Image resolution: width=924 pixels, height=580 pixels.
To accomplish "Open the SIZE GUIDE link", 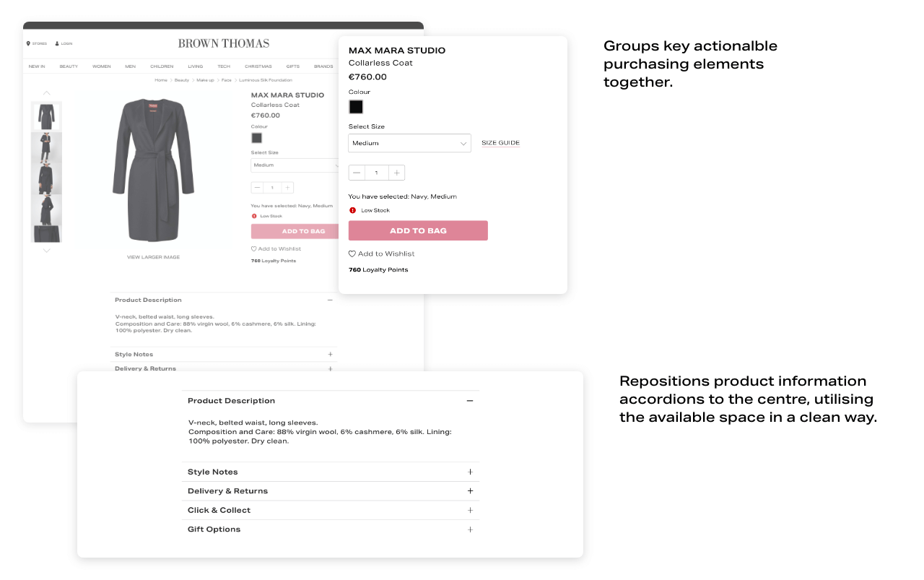I will click(x=500, y=142).
